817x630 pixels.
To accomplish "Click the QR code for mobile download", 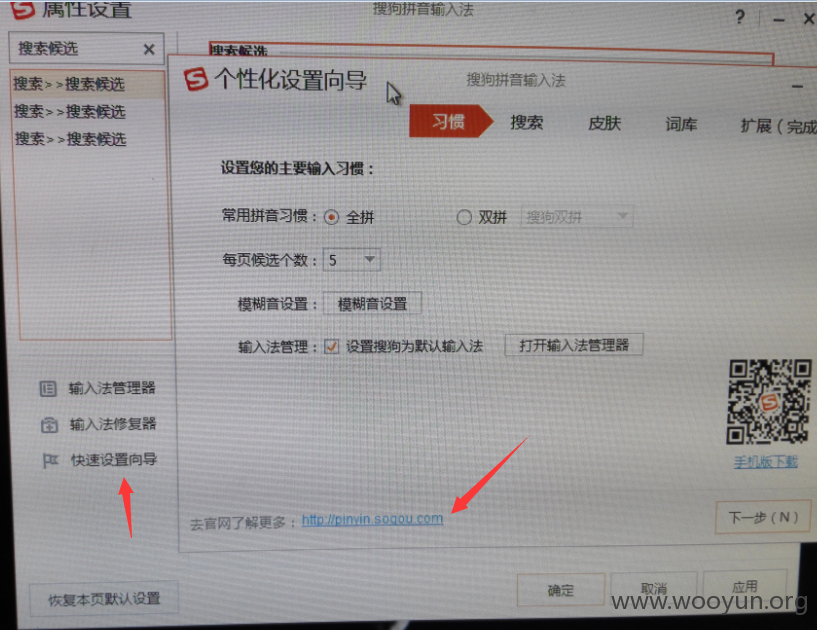I will coord(769,401).
